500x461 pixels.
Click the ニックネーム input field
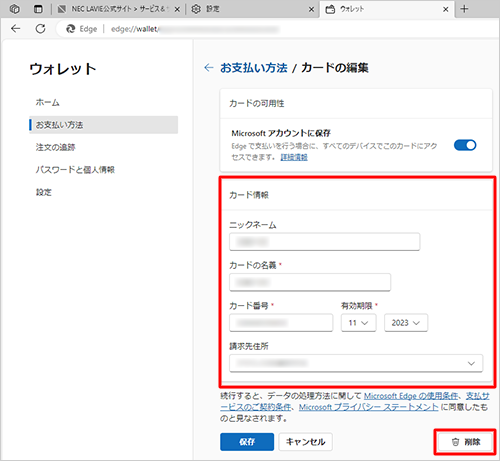click(x=325, y=242)
